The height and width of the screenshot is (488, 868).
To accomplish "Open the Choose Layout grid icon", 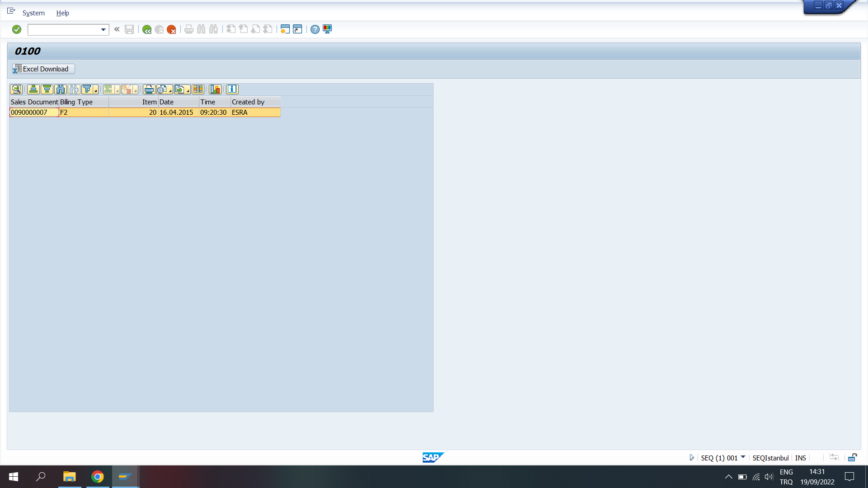I will 198,89.
